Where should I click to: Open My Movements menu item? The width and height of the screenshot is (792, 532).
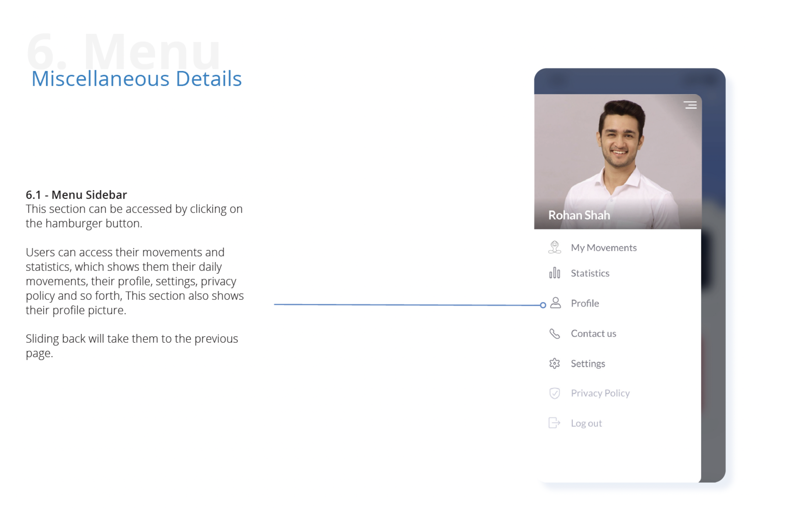(603, 248)
